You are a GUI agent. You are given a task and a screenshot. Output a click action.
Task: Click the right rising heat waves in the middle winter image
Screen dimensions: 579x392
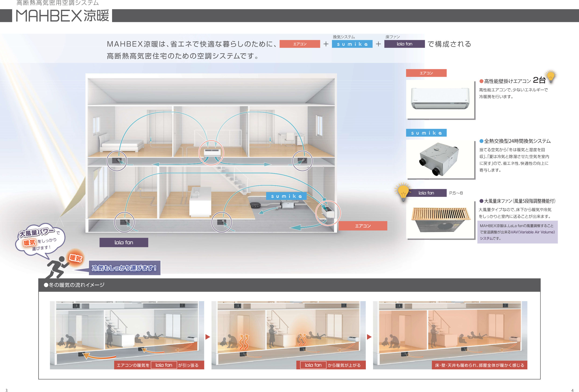(302, 339)
